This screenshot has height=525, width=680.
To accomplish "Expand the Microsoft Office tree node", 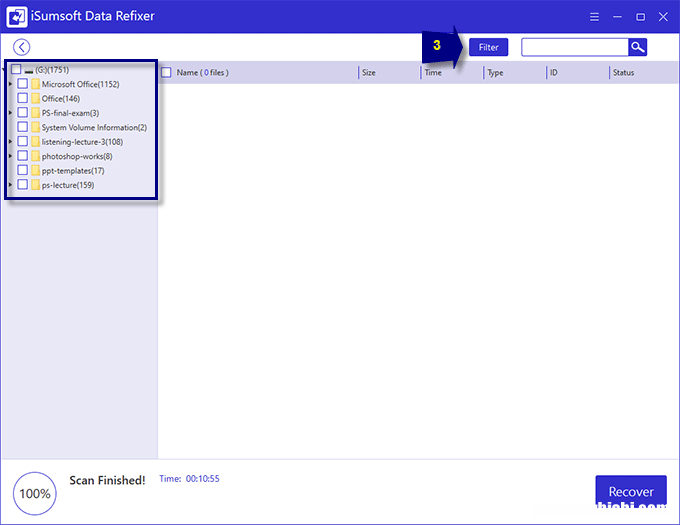I will pyautogui.click(x=10, y=84).
